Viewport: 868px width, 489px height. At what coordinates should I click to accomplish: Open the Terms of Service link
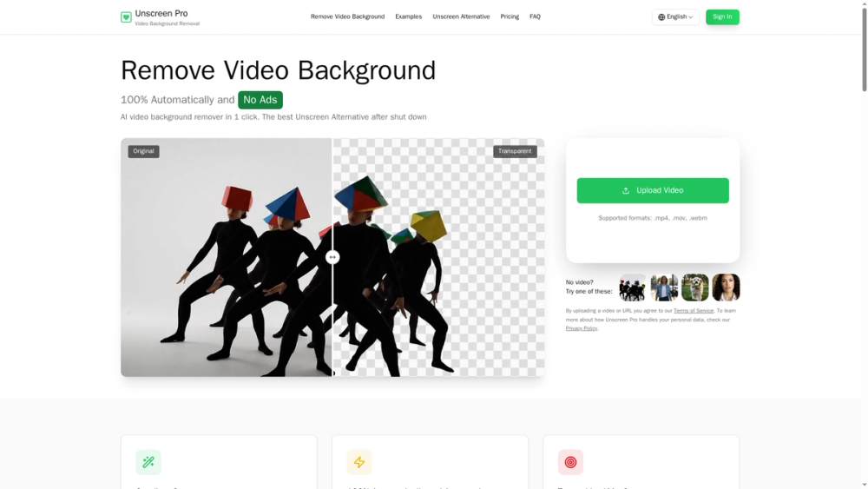tap(693, 311)
